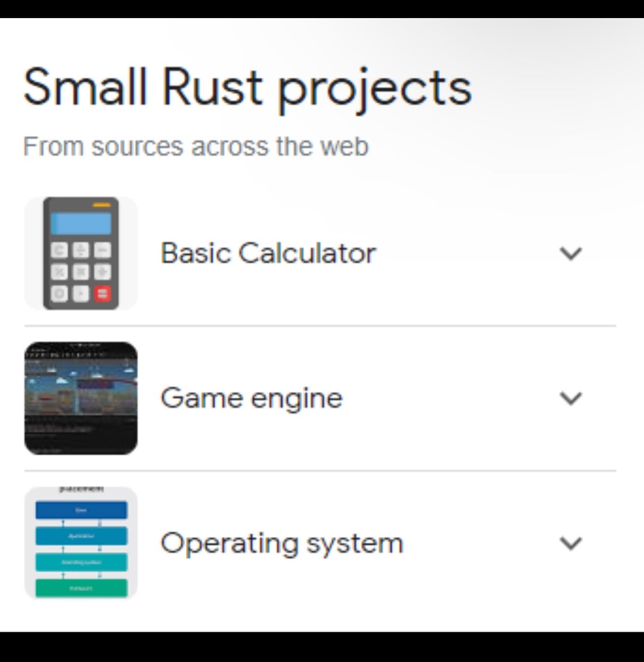Expand the Operating system chevron arrow
The image size is (644, 662).
571,543
